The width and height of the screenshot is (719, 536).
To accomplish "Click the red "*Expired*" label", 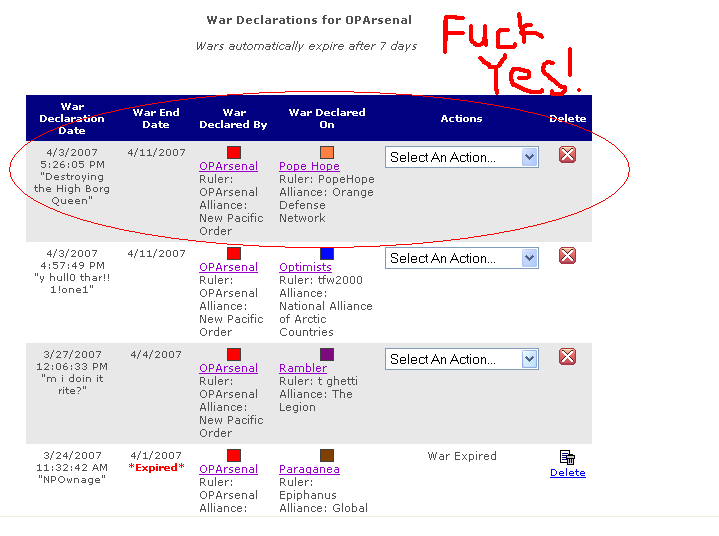I will 156,467.
